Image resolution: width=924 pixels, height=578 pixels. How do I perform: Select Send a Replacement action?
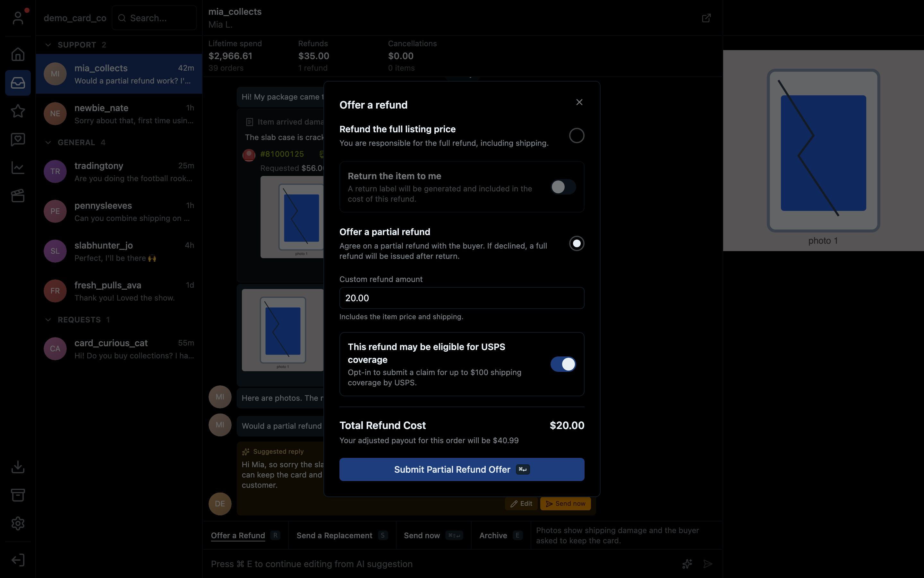point(342,535)
